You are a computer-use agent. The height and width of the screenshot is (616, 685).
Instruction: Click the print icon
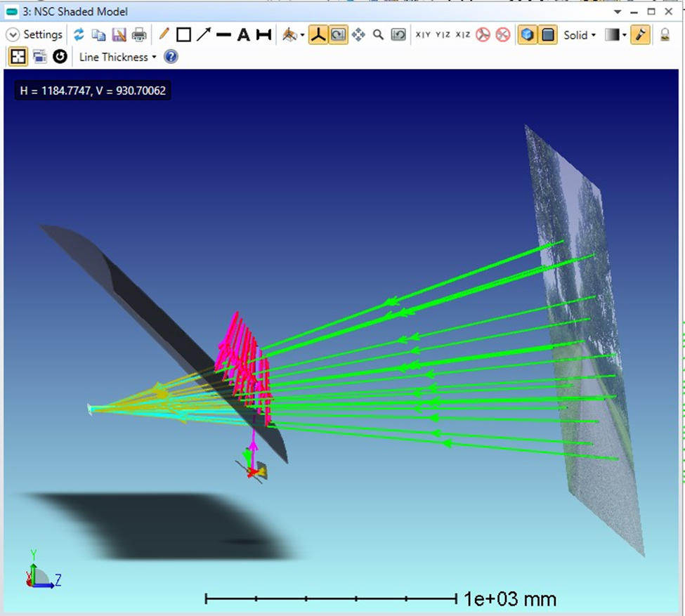139,34
